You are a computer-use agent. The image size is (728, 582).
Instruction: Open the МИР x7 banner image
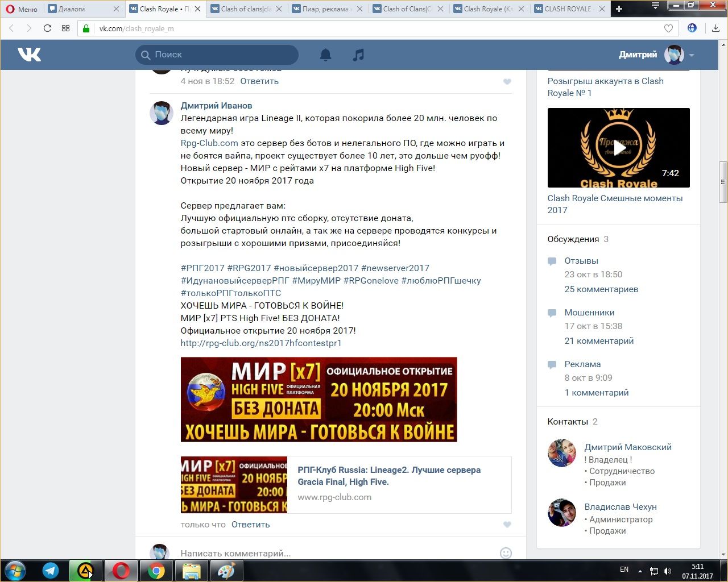point(318,400)
